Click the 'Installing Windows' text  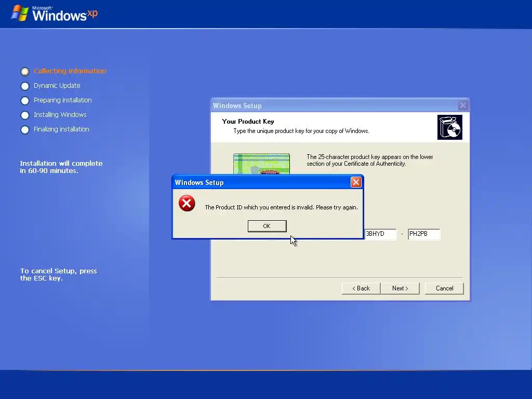tap(60, 115)
